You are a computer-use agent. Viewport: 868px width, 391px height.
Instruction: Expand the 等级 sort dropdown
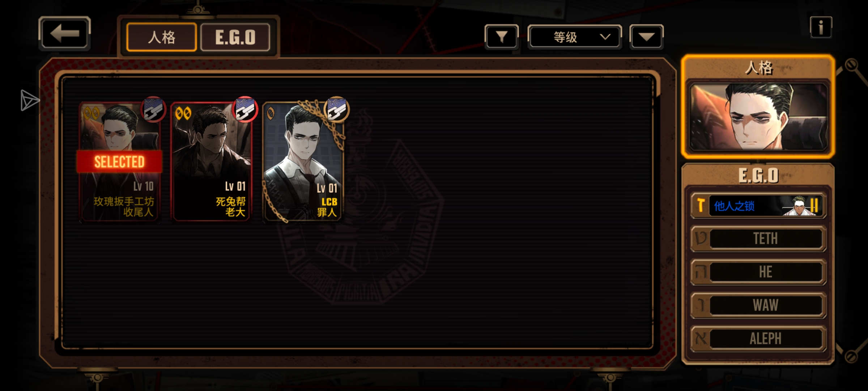(x=575, y=37)
